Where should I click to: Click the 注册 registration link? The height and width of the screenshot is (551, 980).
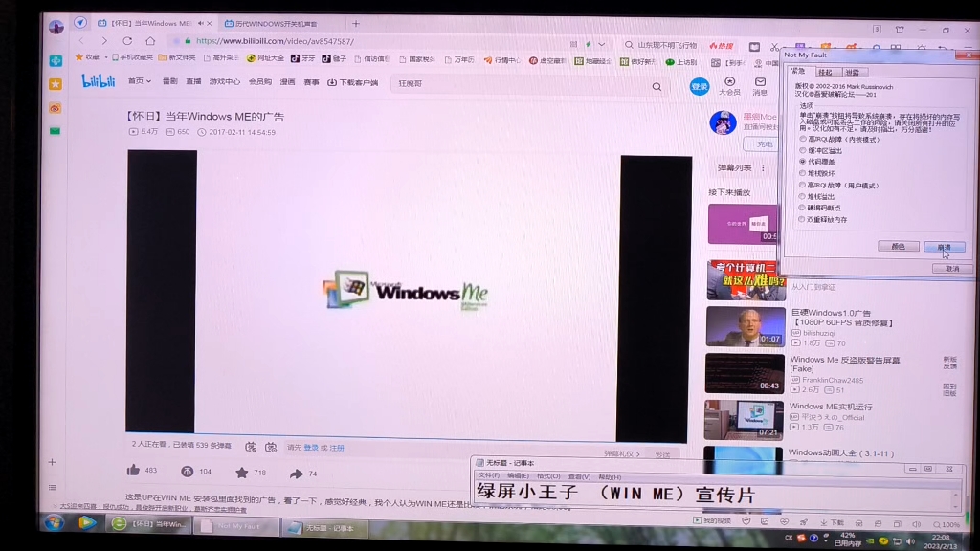point(338,449)
